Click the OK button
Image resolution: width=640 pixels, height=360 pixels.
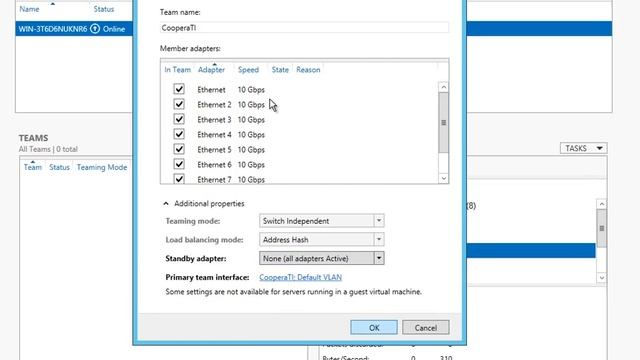(373, 327)
